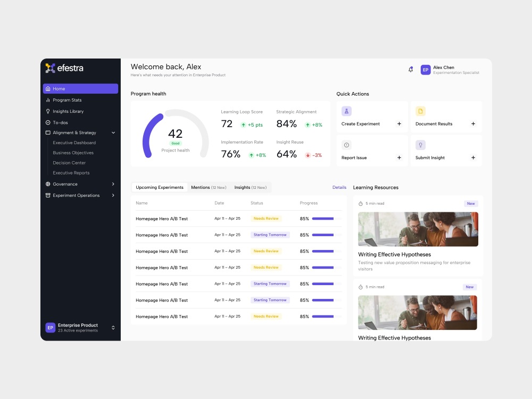The height and width of the screenshot is (399, 532).
Task: Go to Home in the sidebar
Action: 80,88
